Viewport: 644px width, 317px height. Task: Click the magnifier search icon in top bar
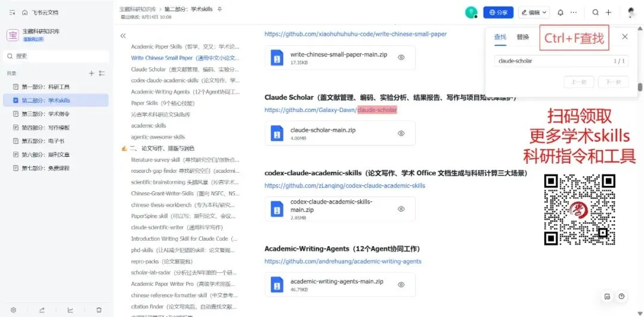point(595,13)
